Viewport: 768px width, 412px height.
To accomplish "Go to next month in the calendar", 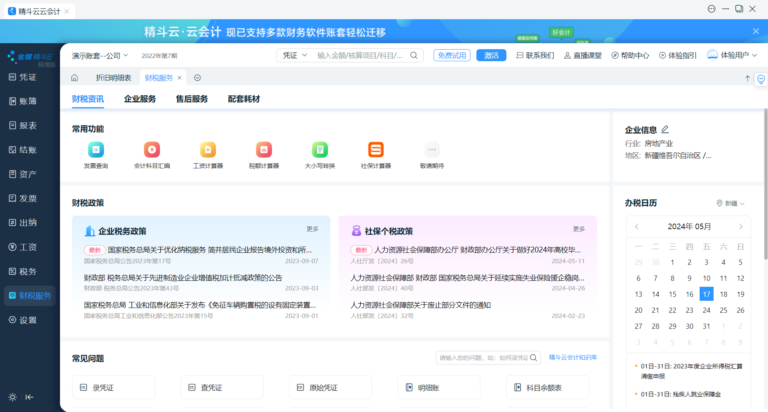I will [741, 226].
